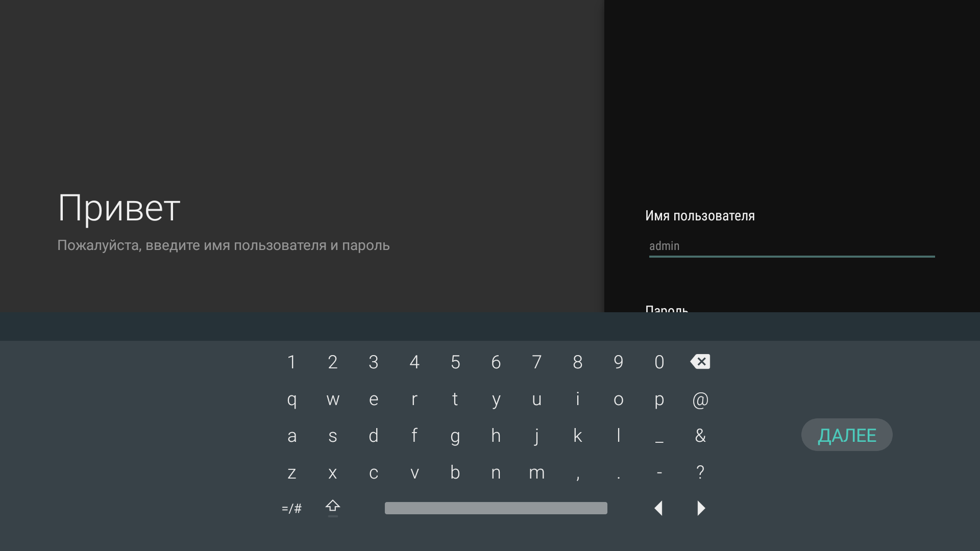Tap the letter e key
Screen dimensions: 980x551
[374, 399]
